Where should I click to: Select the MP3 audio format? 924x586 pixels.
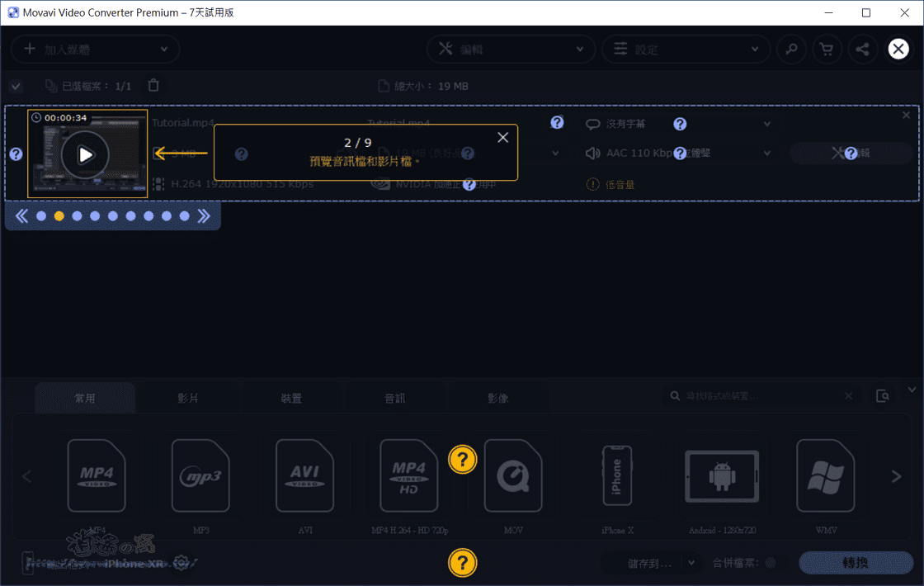pyautogui.click(x=201, y=475)
